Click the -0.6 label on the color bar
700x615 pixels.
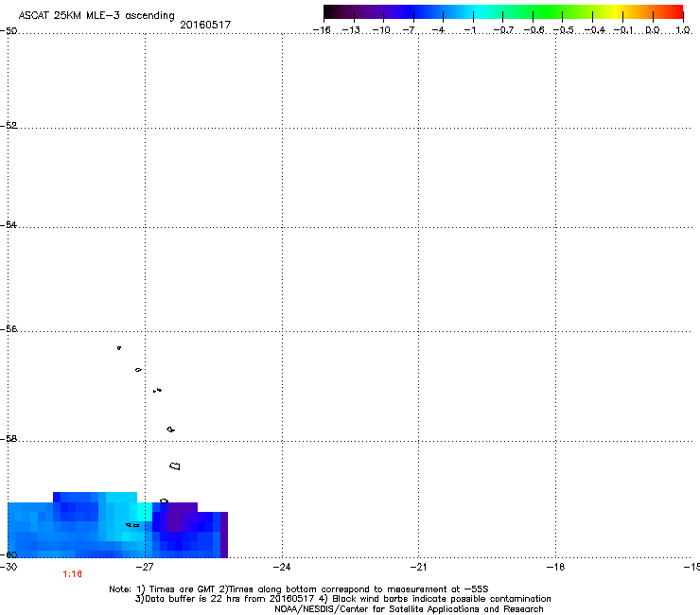click(x=534, y=30)
